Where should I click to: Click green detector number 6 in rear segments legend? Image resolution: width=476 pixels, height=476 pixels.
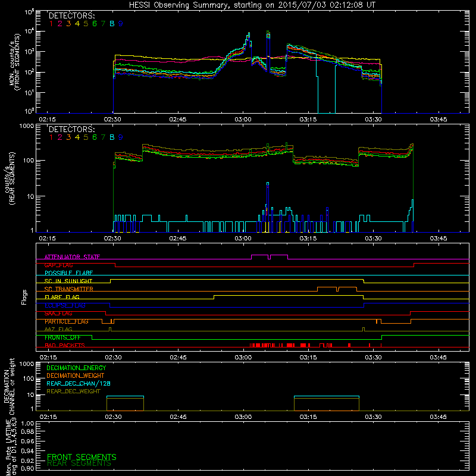point(95,137)
